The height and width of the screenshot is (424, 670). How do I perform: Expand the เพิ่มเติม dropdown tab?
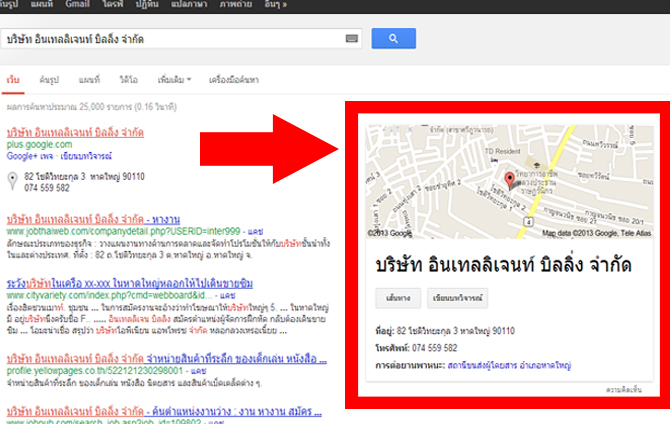(174, 80)
